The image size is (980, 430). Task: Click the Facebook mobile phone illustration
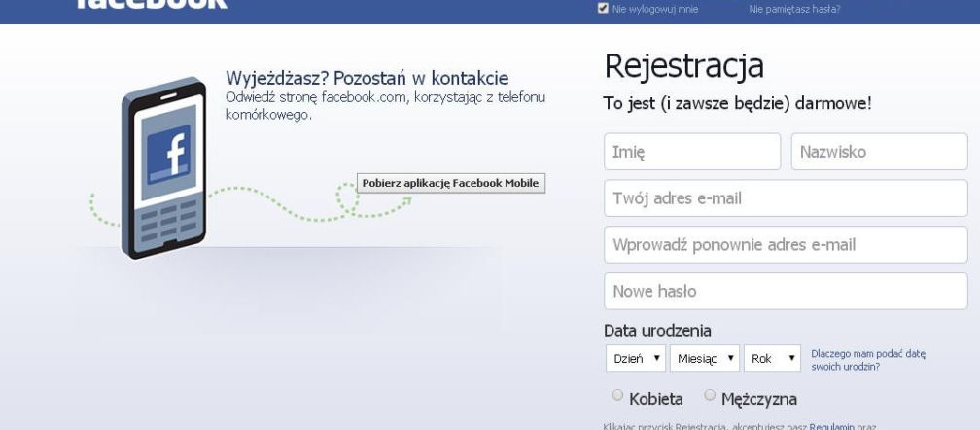163,167
